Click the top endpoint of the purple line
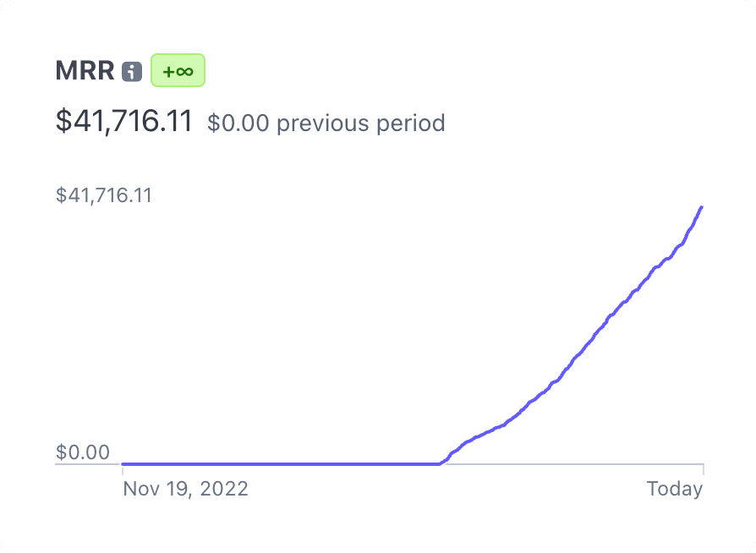The height and width of the screenshot is (553, 756). (702, 206)
